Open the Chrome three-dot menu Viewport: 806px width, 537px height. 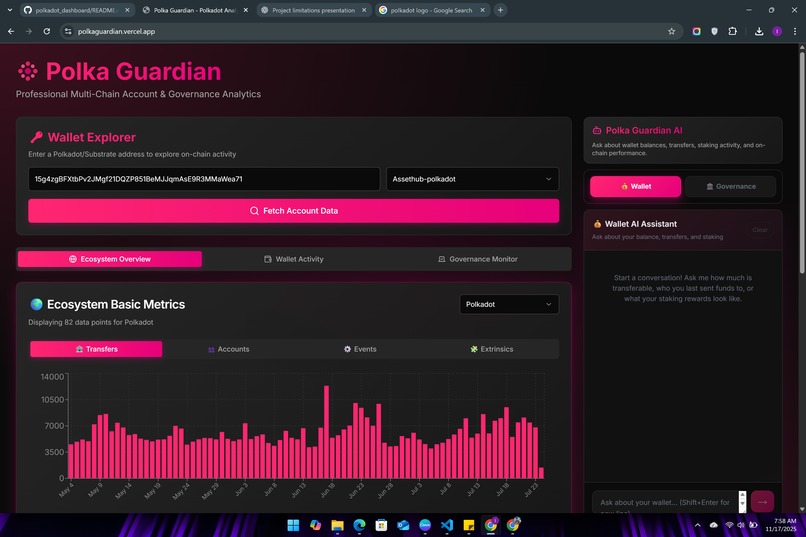click(x=795, y=31)
